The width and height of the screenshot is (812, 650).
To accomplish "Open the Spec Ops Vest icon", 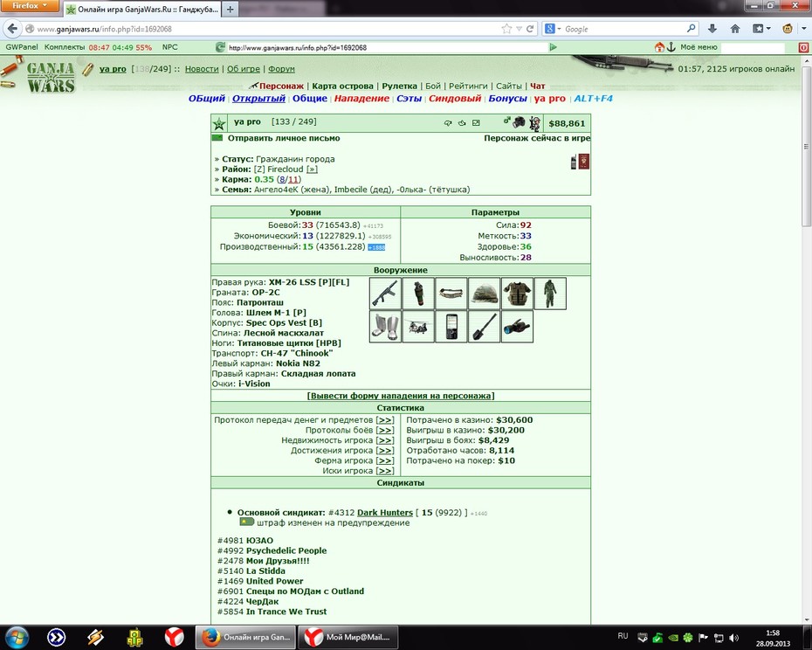I will tap(517, 294).
